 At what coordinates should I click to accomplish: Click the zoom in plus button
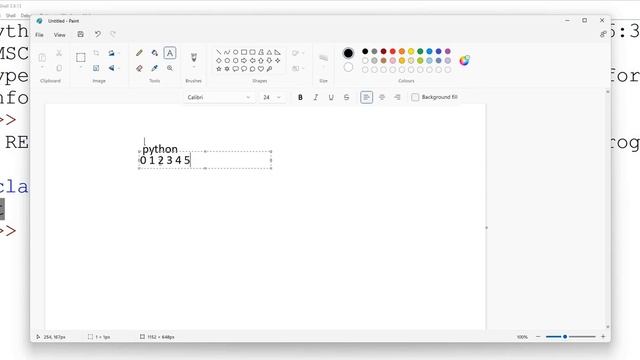603,337
